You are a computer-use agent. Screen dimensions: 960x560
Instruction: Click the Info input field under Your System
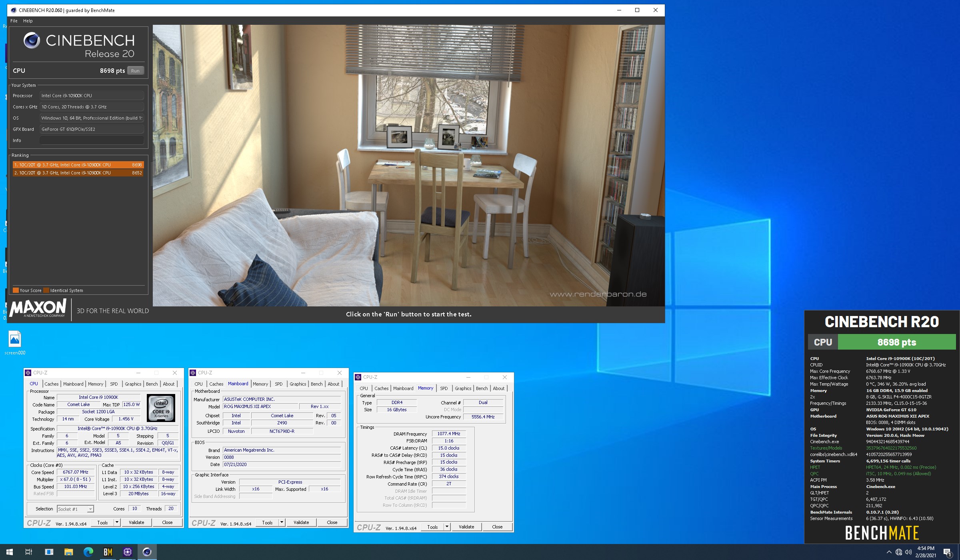[92, 140]
